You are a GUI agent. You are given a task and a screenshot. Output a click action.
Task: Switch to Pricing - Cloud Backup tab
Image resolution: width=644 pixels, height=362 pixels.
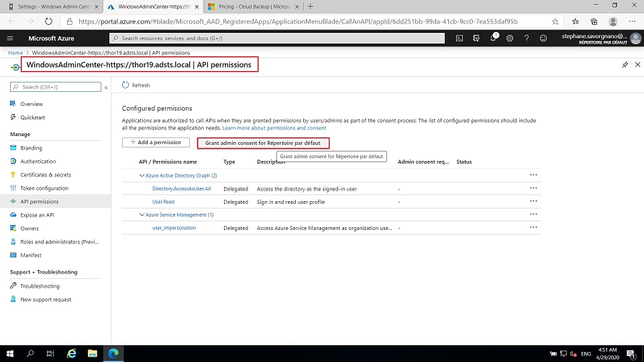tap(255, 7)
